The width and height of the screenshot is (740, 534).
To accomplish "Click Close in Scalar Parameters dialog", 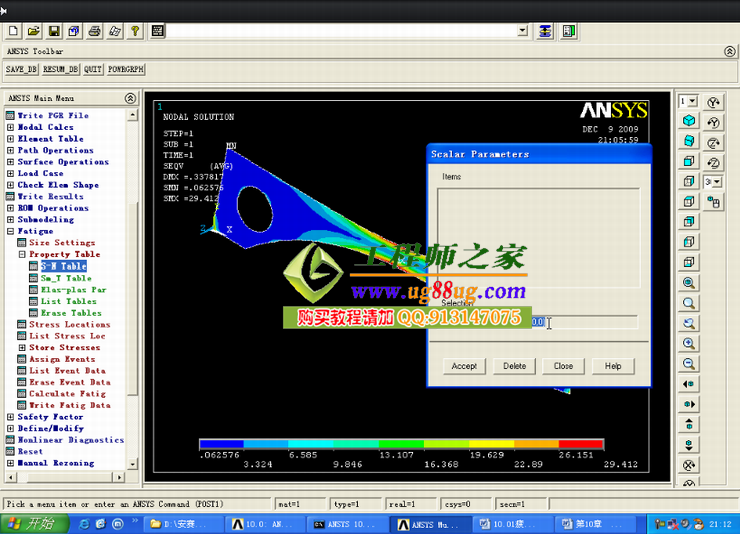I will click(x=563, y=366).
